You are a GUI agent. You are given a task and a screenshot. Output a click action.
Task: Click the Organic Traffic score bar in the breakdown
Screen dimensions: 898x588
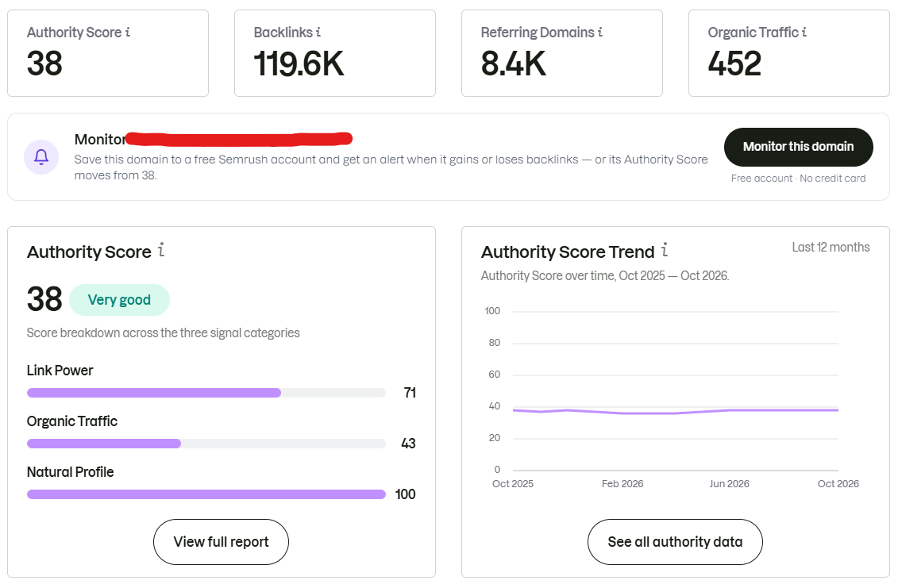pyautogui.click(x=206, y=444)
